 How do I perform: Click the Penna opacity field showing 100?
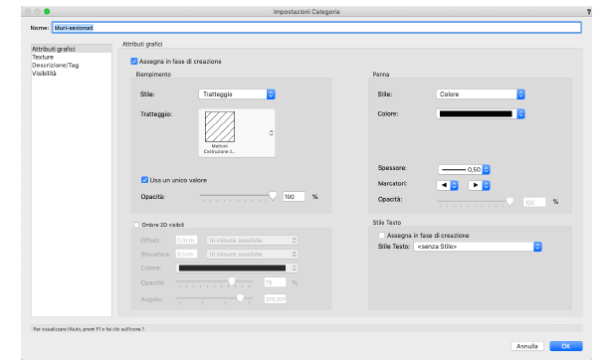pyautogui.click(x=534, y=202)
